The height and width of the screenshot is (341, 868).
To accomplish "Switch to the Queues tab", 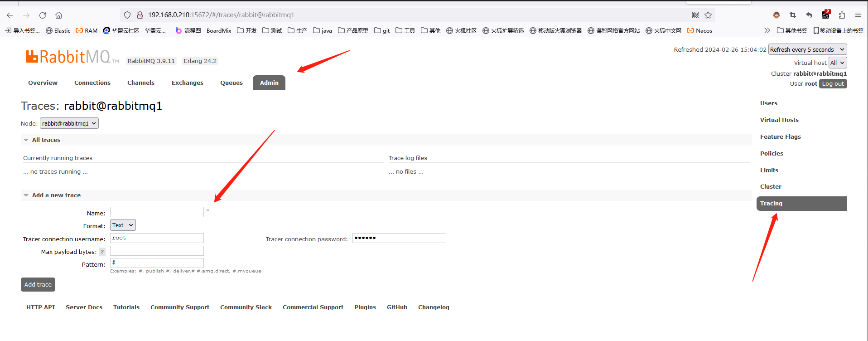I will coord(231,83).
